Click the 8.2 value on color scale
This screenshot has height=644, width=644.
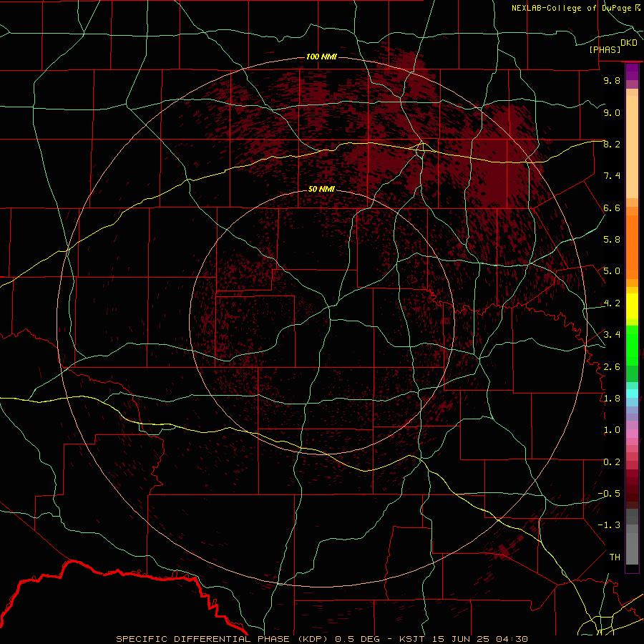pos(612,144)
